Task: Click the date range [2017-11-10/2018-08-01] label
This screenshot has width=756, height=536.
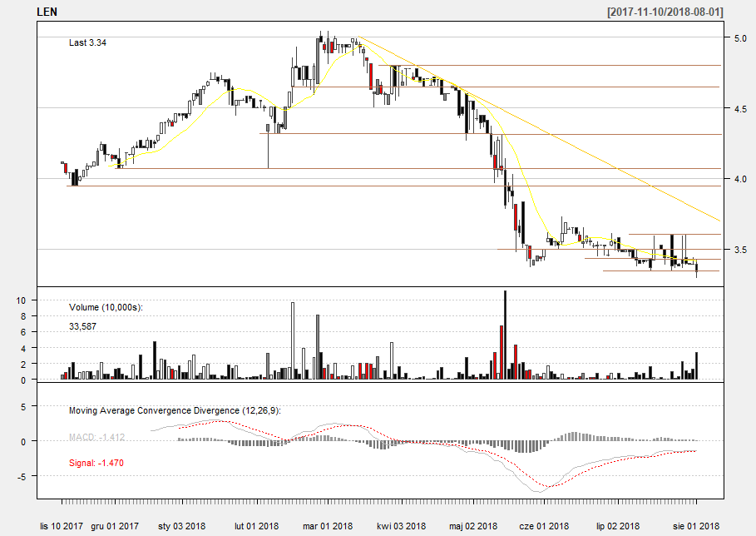Action: tap(665, 12)
